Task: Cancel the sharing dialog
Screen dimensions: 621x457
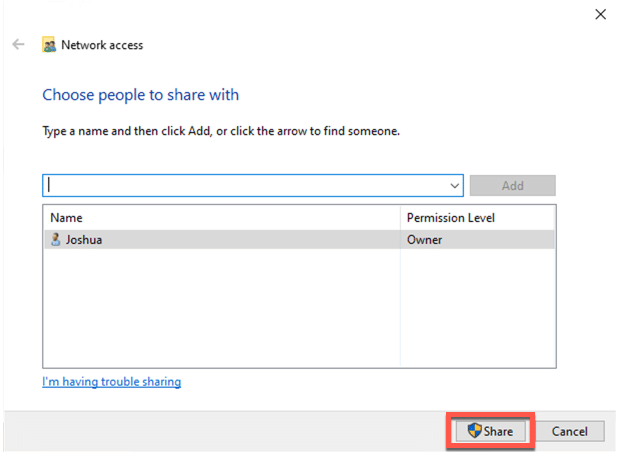Action: 569,431
